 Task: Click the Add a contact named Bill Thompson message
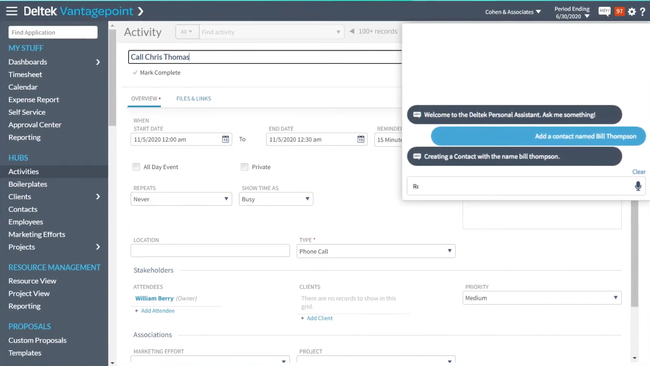[x=538, y=136]
